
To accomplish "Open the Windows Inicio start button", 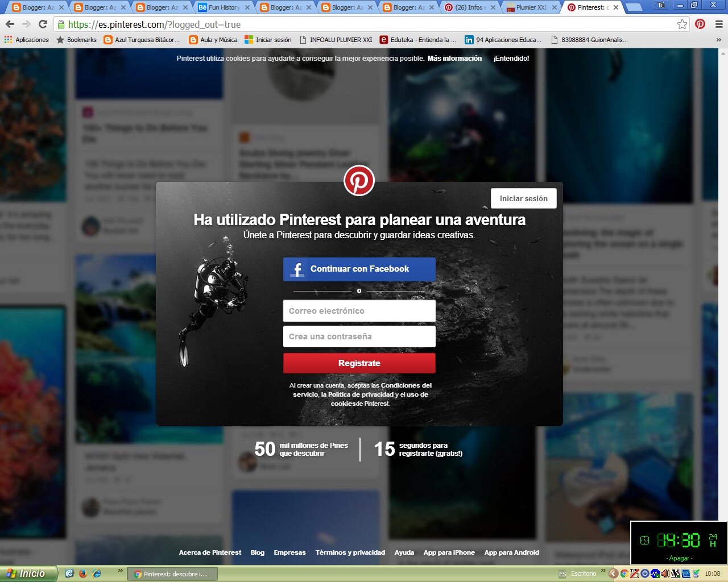I will click(x=27, y=573).
